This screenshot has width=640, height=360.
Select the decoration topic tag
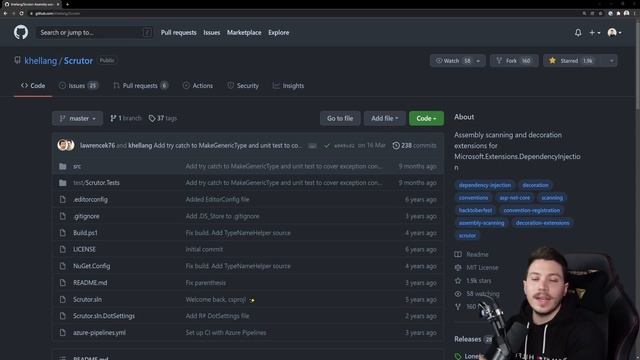[x=535, y=185]
